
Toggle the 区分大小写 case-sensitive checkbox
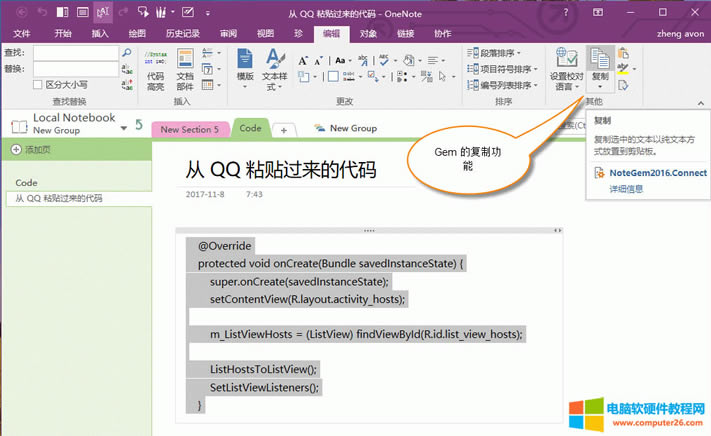coord(39,84)
